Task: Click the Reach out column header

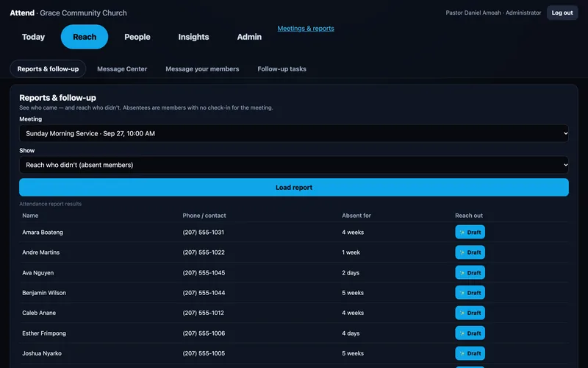Action: coord(469,216)
